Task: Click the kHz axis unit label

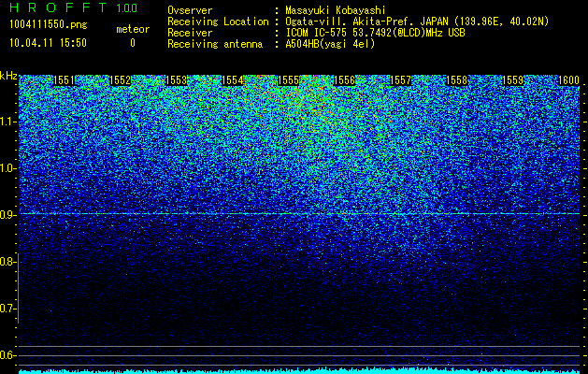Action: (8, 76)
